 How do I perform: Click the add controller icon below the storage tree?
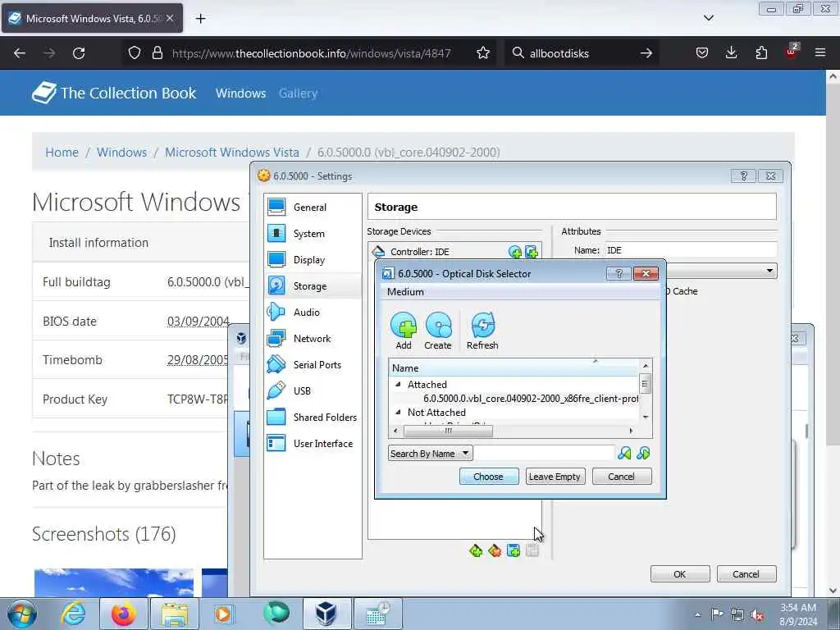coord(475,550)
